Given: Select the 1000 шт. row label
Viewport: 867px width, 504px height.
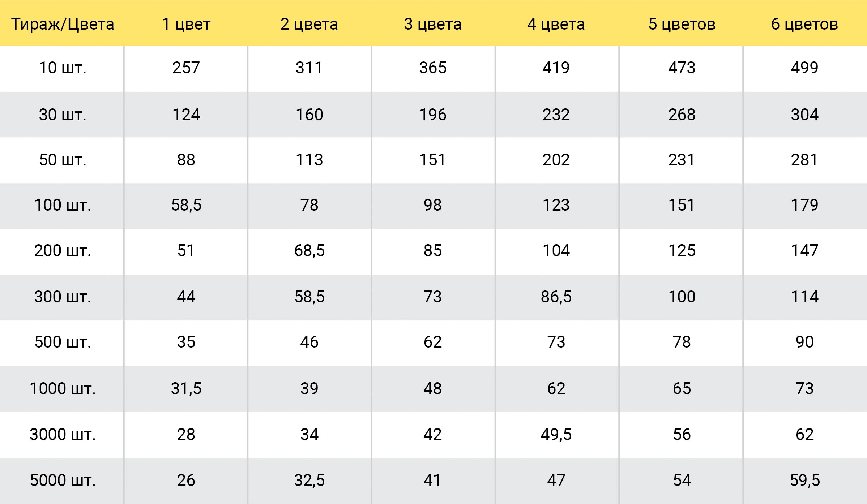Looking at the screenshot, I should [63, 388].
